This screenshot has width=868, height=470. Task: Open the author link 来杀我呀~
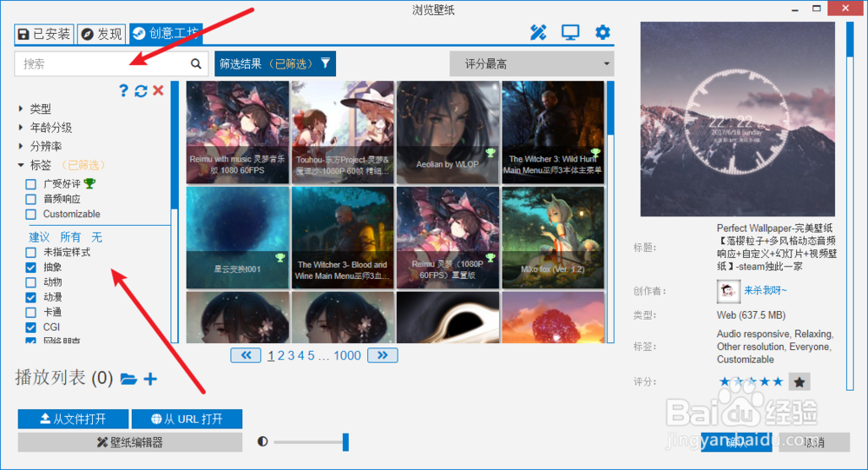tap(765, 290)
